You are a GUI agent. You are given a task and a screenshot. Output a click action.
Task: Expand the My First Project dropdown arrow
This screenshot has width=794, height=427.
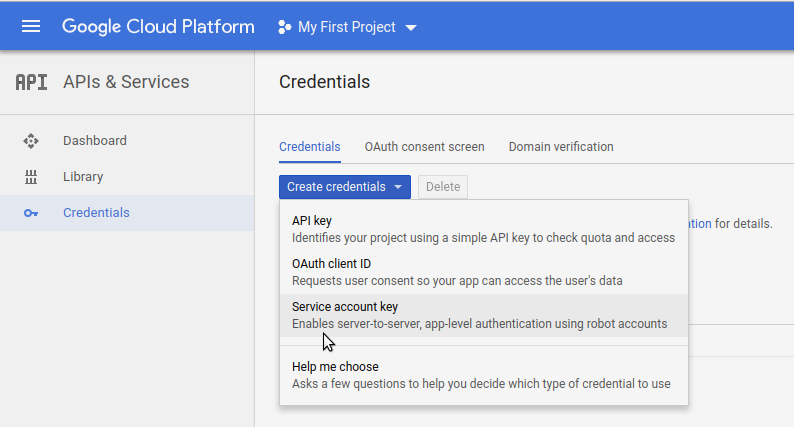tap(411, 27)
